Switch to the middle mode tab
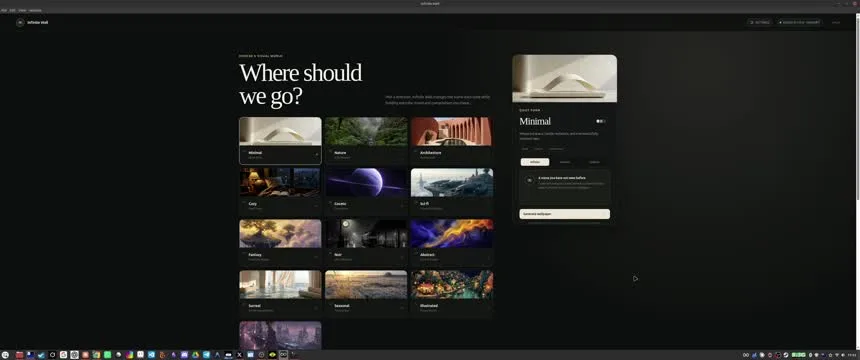Screen dimensions: 860x360 [x=565, y=162]
